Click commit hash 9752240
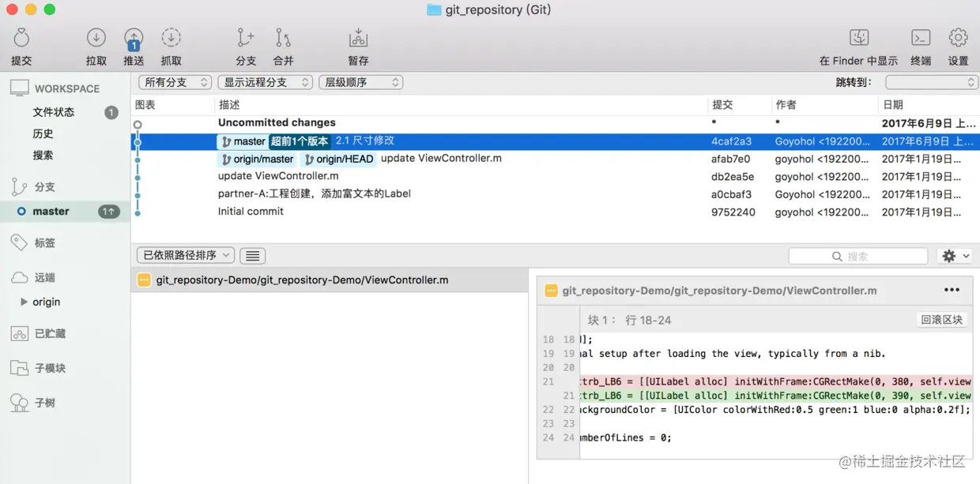This screenshot has width=980, height=484. [x=733, y=212]
